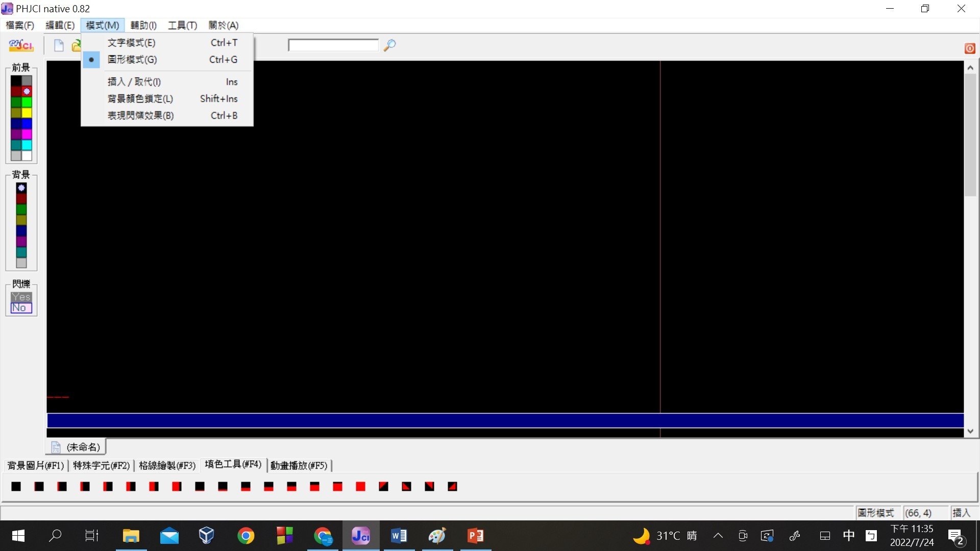This screenshot has width=980, height=551.
Task: Click the PHJCI logo icon in the toolbar
Action: tap(21, 45)
